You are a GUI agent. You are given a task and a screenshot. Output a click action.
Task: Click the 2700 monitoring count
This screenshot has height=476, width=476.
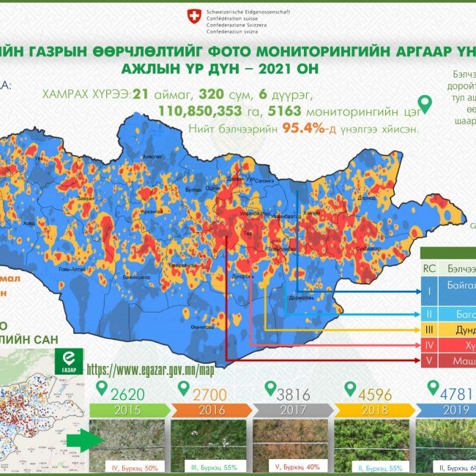click(x=209, y=394)
